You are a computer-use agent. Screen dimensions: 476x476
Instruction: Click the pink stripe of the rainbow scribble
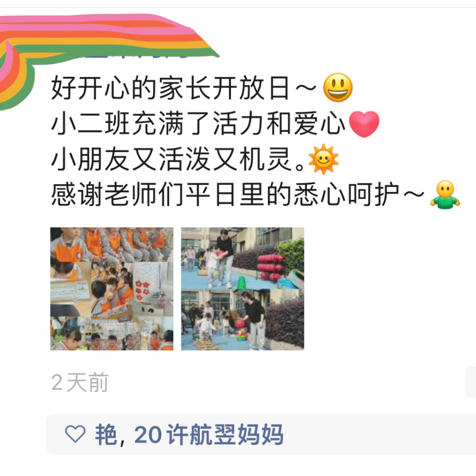(x=91, y=19)
